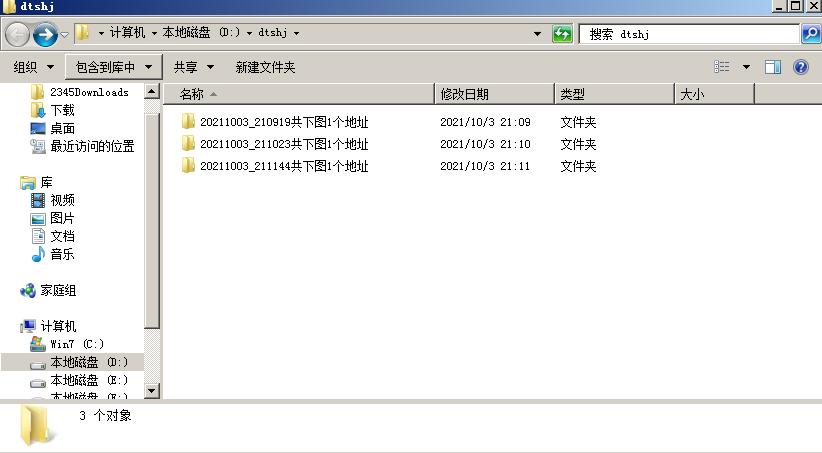
Task: Click navigation pane scroll down arrow
Action: [152, 391]
